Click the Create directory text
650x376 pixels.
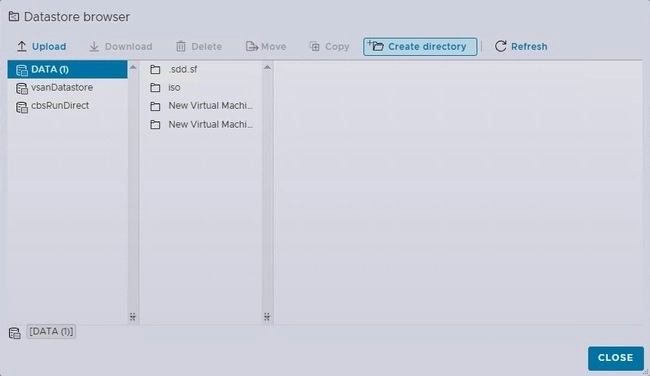click(x=427, y=46)
